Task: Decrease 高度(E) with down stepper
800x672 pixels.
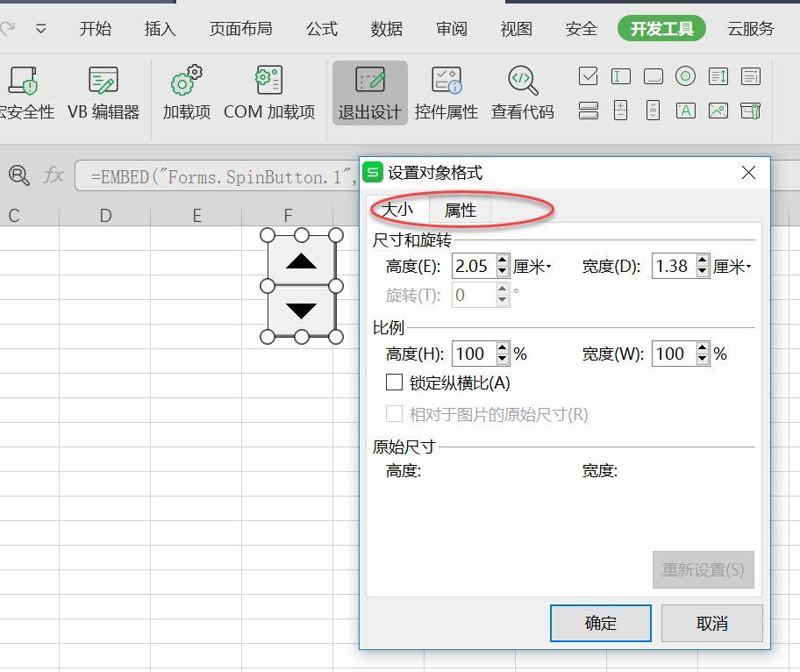Action: pyautogui.click(x=503, y=272)
